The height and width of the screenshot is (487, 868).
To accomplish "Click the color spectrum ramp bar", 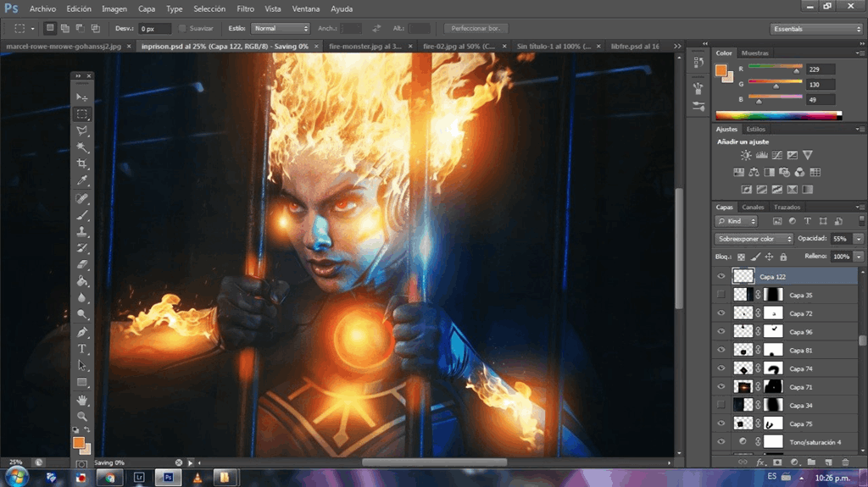I will [x=778, y=116].
